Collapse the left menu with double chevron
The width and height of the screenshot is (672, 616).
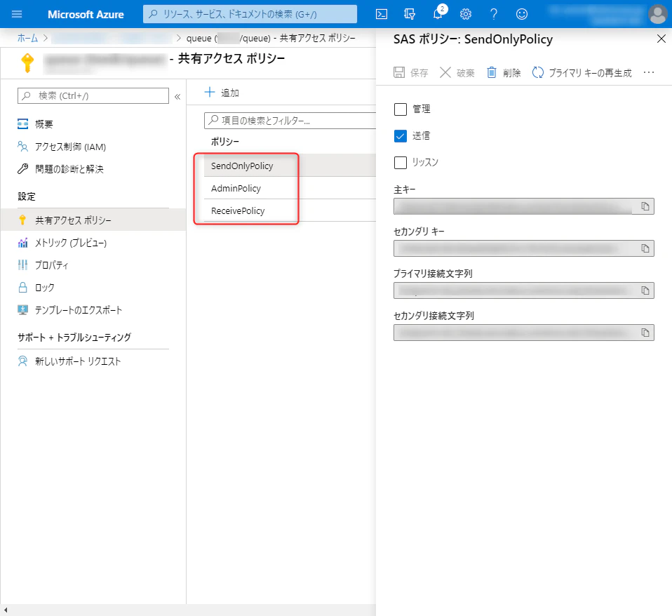tap(177, 96)
